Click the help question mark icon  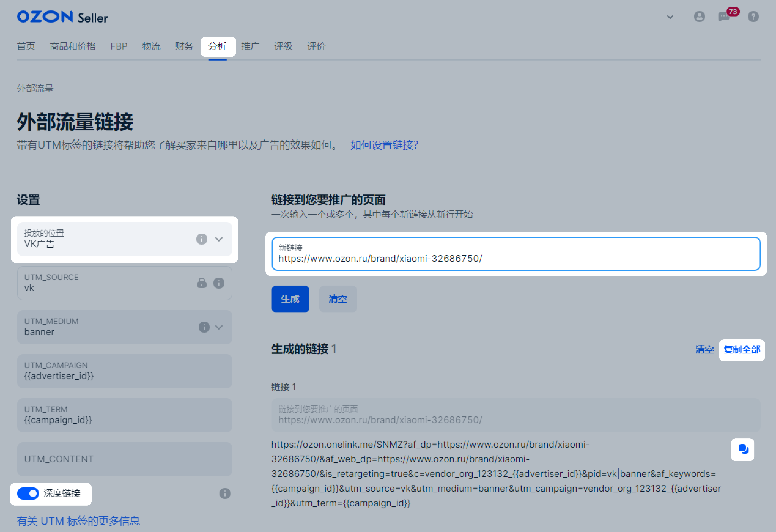tap(753, 17)
